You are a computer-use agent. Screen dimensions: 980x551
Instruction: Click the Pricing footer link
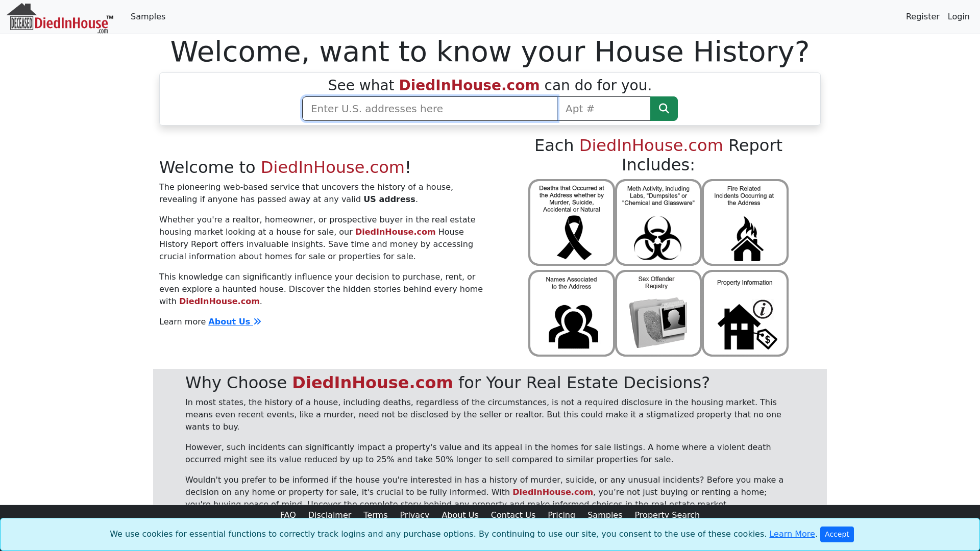(561, 515)
